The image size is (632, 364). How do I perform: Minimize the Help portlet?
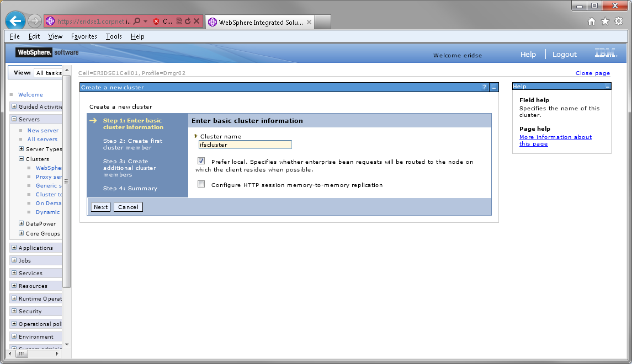pyautogui.click(x=607, y=87)
